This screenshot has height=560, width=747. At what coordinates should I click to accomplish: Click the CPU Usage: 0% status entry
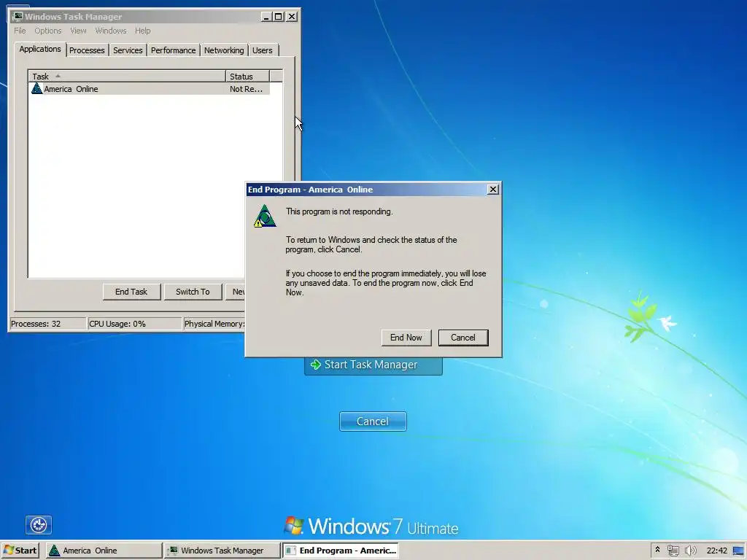click(135, 324)
